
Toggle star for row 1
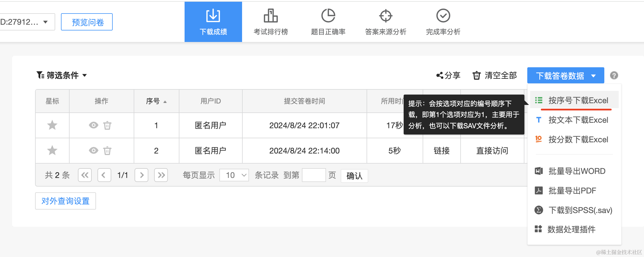[52, 125]
